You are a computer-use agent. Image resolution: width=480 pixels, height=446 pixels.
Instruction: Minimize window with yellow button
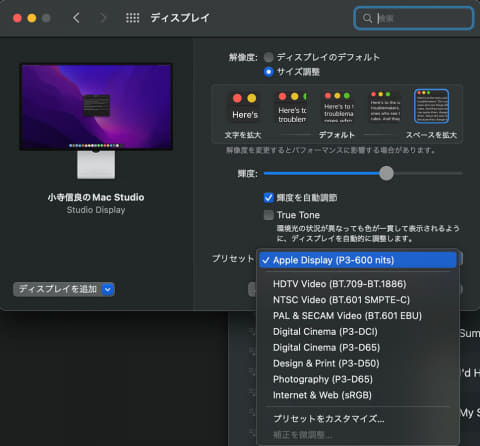[32, 18]
